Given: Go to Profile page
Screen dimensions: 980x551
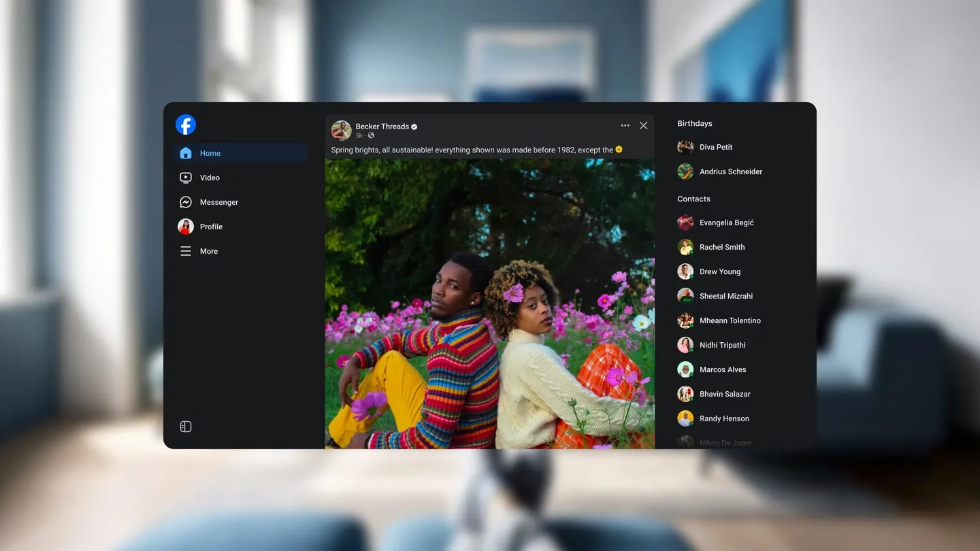Looking at the screenshot, I should pyautogui.click(x=211, y=227).
